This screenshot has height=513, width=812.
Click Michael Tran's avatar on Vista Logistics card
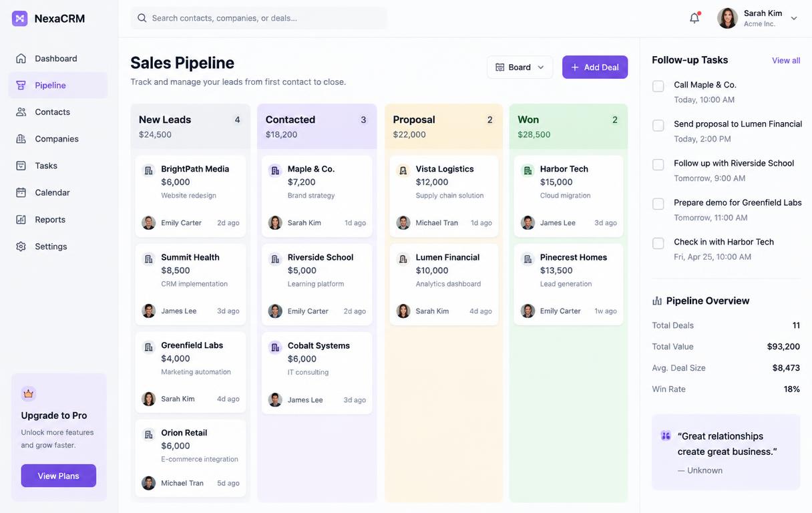(403, 222)
